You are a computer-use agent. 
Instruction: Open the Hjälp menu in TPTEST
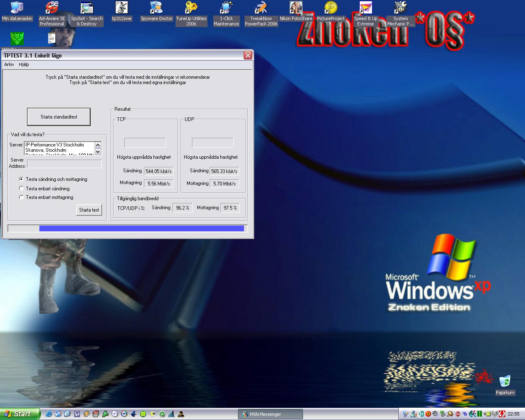24,64
